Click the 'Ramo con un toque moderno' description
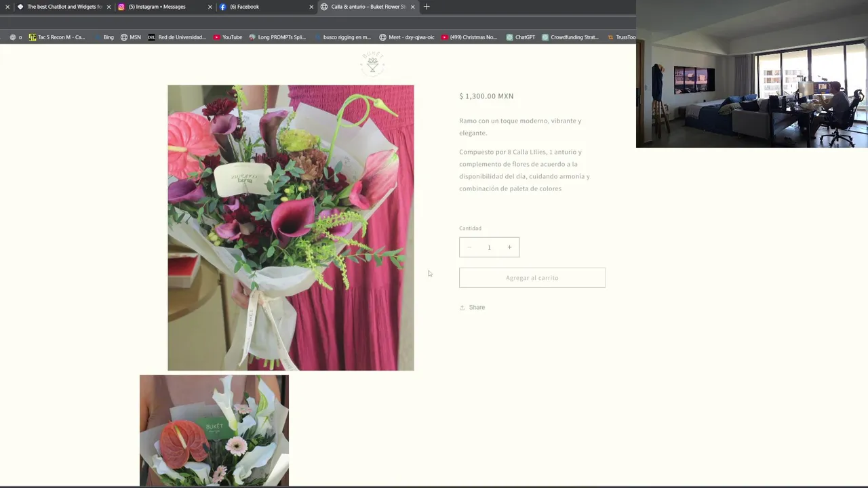The width and height of the screenshot is (868, 488). [520, 127]
